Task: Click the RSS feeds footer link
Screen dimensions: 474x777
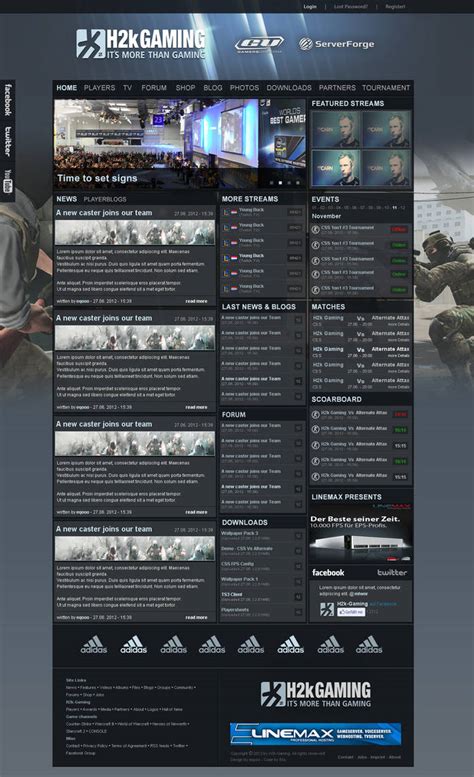Action: click(x=159, y=746)
